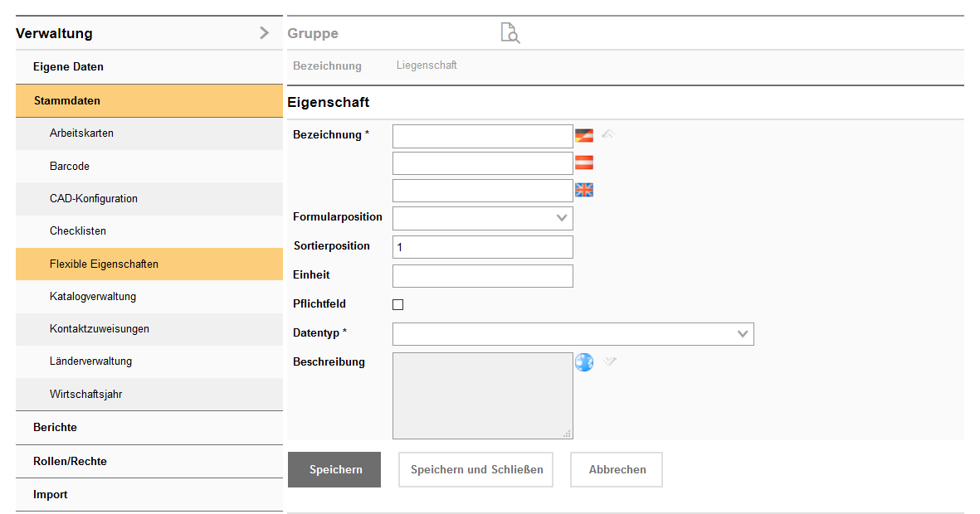Collapse Verwaltung using its arrow chevron
The width and height of the screenshot is (980, 514).
click(264, 33)
